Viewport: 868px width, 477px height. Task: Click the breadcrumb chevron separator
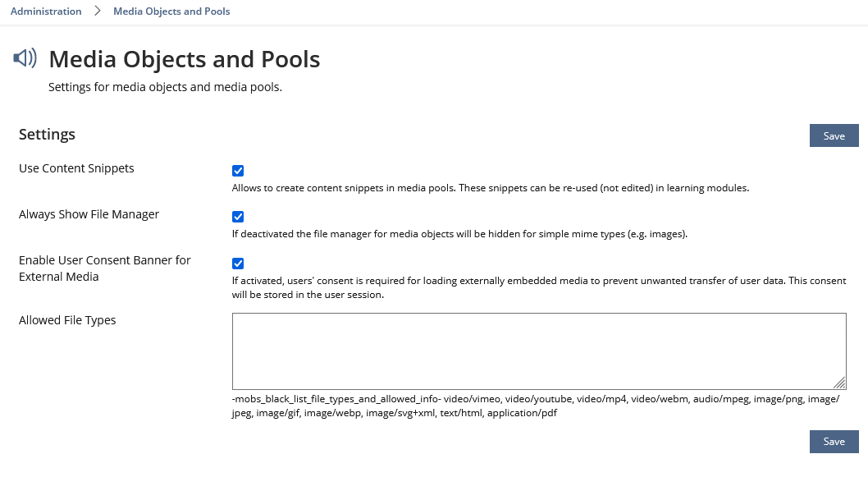(97, 11)
